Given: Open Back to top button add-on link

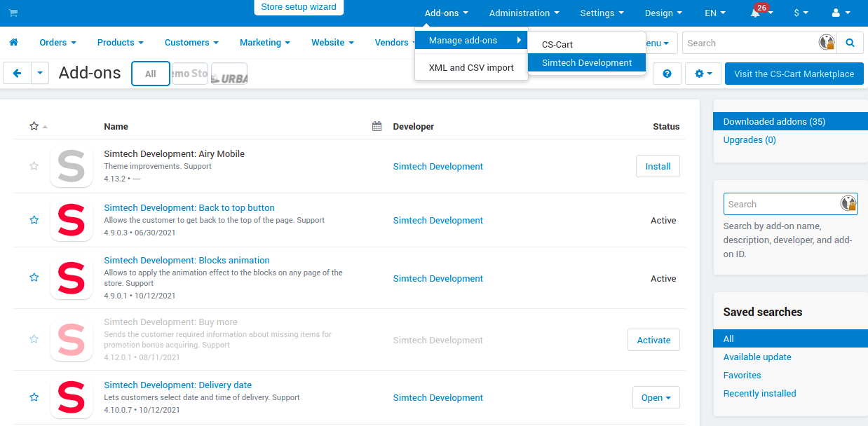Looking at the screenshot, I should coord(189,207).
